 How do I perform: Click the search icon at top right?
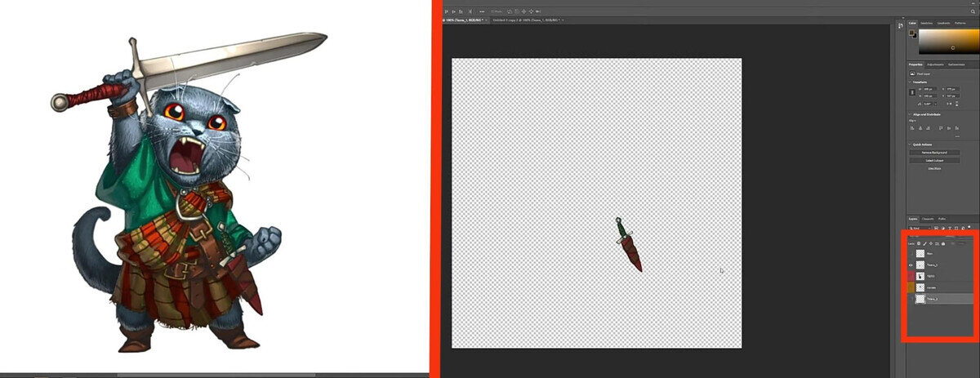tap(971, 11)
